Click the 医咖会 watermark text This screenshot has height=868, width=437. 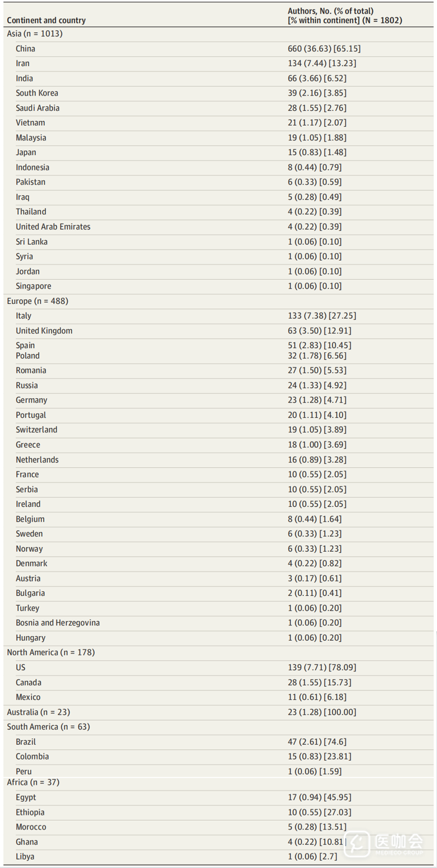399,842
